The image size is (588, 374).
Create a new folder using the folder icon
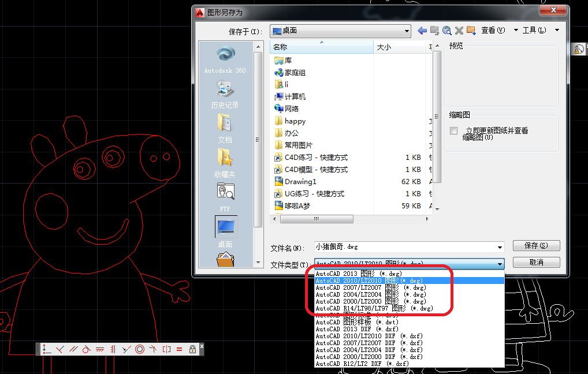click(x=471, y=30)
